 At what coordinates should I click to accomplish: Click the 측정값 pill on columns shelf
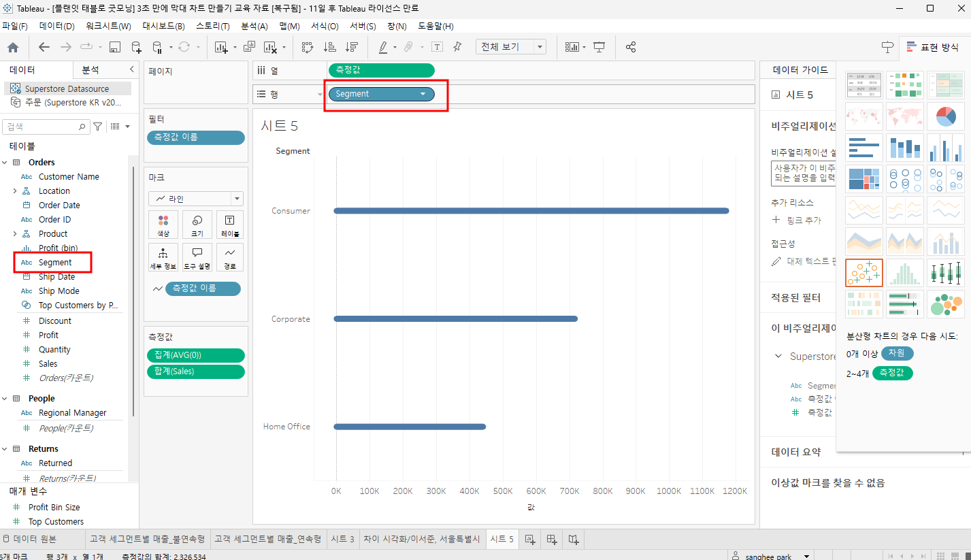[381, 70]
